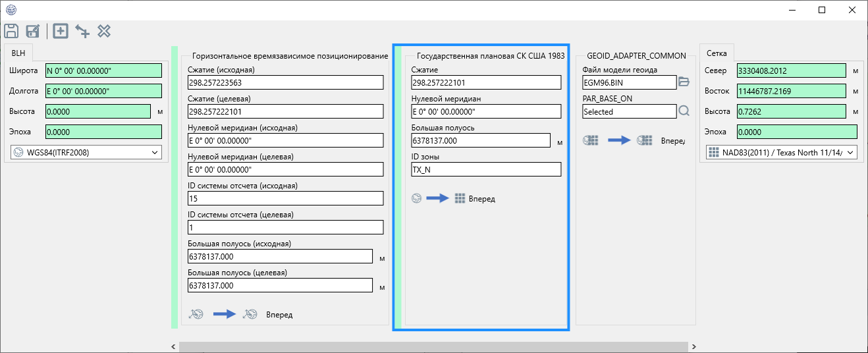Click the arrow-with-plus insert step icon
The width and height of the screenshot is (868, 353).
pyautogui.click(x=82, y=31)
